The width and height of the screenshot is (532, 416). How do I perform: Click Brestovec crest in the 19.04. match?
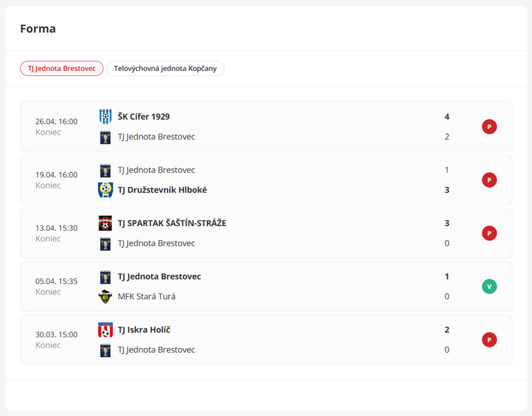point(105,170)
